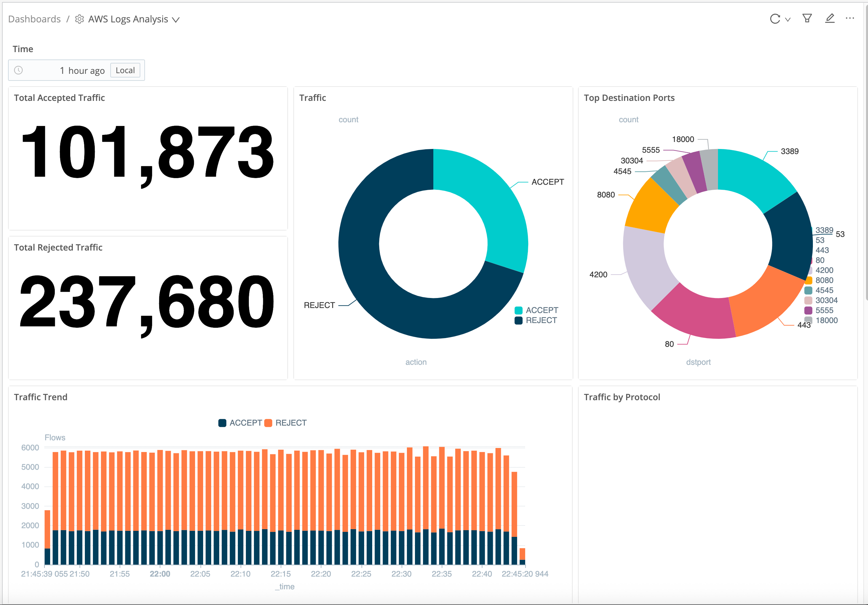Screen dimensions: 868x605
Task: Click the Local timezone button
Action: click(x=126, y=70)
